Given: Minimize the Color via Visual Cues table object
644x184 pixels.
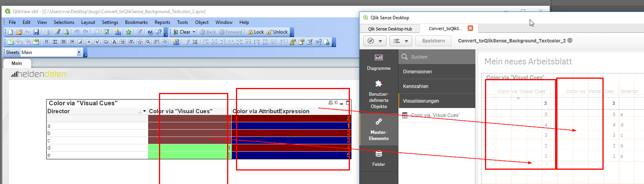Looking at the screenshot, I should [x=341, y=103].
